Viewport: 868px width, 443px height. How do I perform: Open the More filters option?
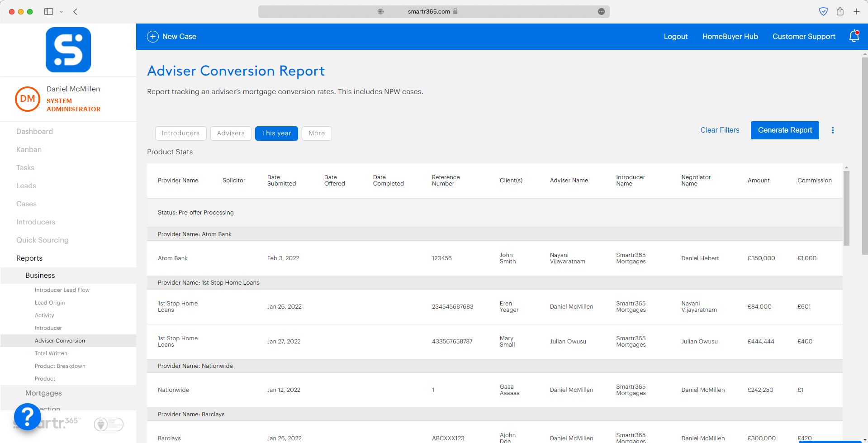317,133
